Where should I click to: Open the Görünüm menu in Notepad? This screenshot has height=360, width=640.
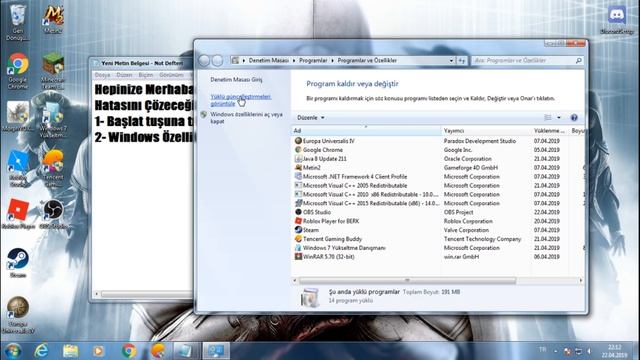[171, 75]
